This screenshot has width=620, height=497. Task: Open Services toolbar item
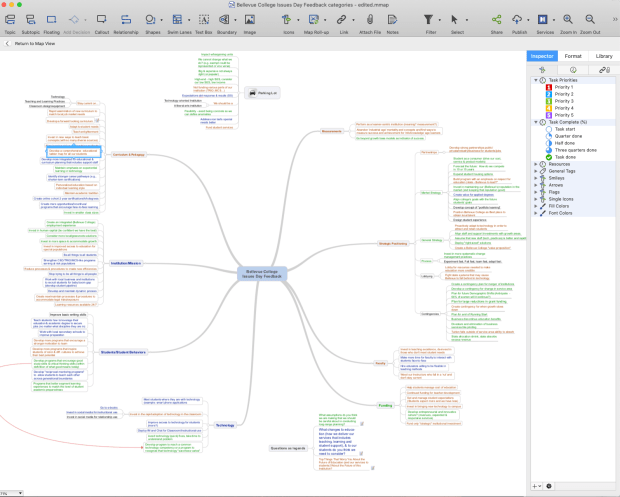tap(542, 20)
